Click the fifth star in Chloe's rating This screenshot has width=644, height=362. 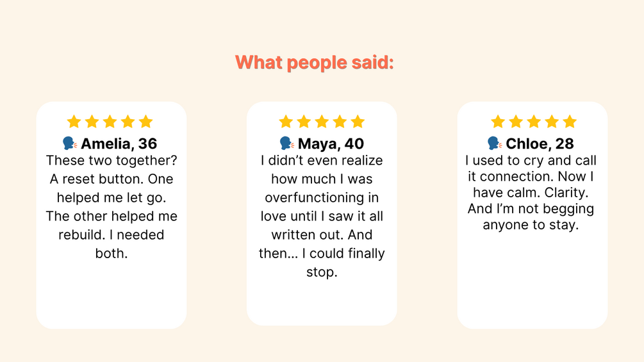[x=570, y=122]
